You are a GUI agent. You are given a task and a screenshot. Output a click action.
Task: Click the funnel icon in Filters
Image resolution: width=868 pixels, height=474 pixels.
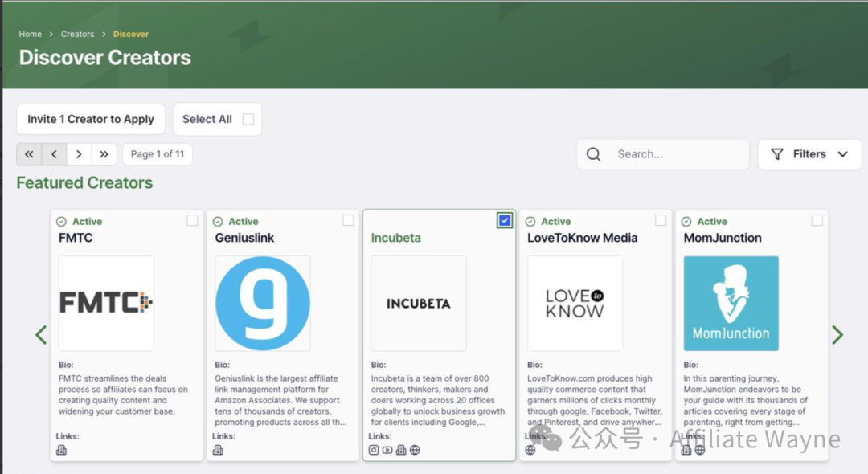click(x=777, y=154)
